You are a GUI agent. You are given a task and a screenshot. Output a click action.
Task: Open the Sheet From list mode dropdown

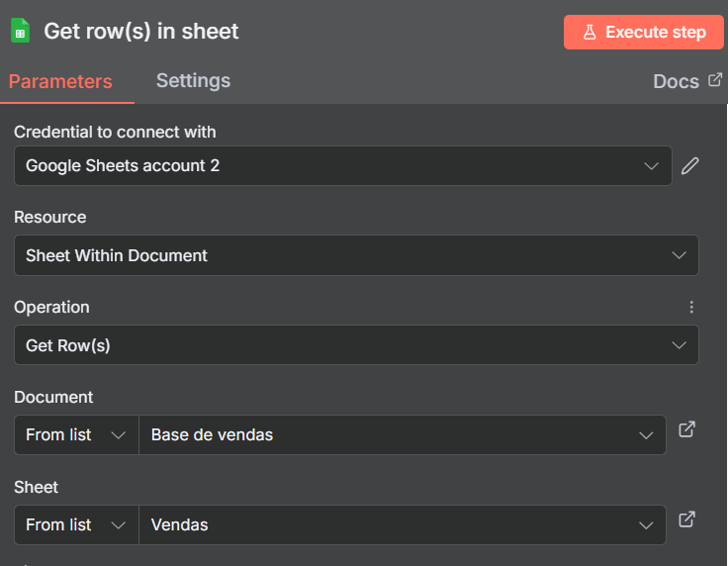tap(76, 525)
